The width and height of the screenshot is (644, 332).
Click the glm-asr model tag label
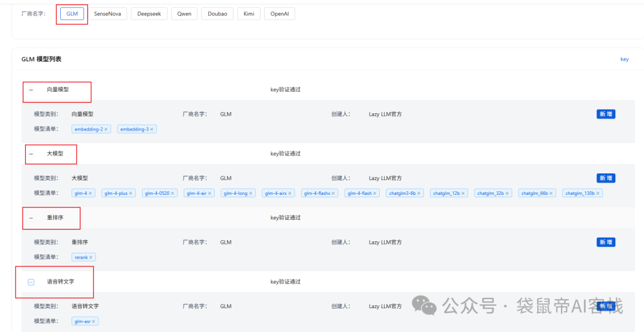82,321
